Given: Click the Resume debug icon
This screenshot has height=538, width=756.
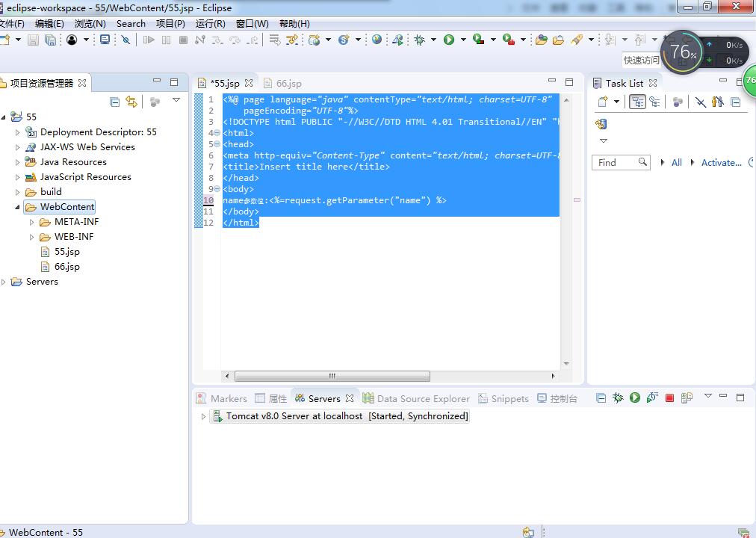Looking at the screenshot, I should tap(149, 40).
